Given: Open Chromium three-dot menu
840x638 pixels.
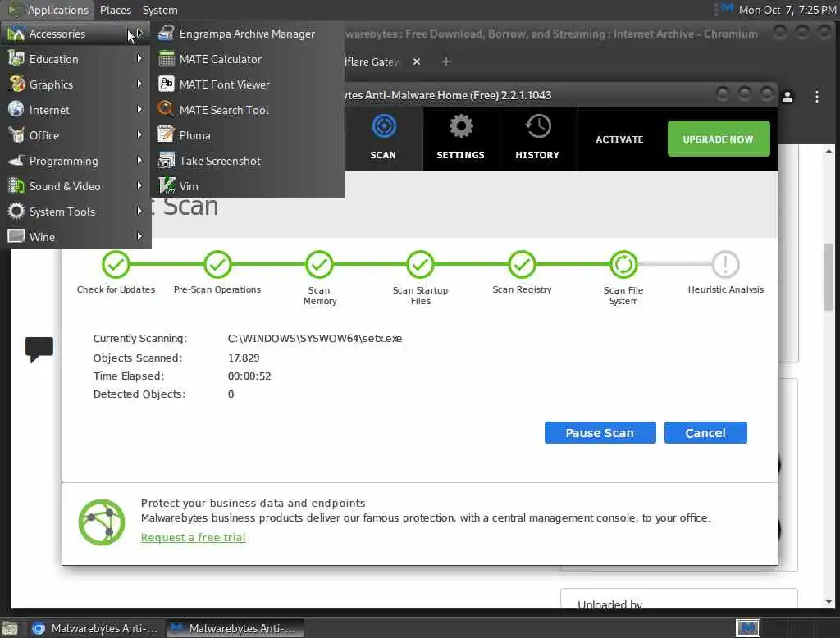Looking at the screenshot, I should click(817, 97).
